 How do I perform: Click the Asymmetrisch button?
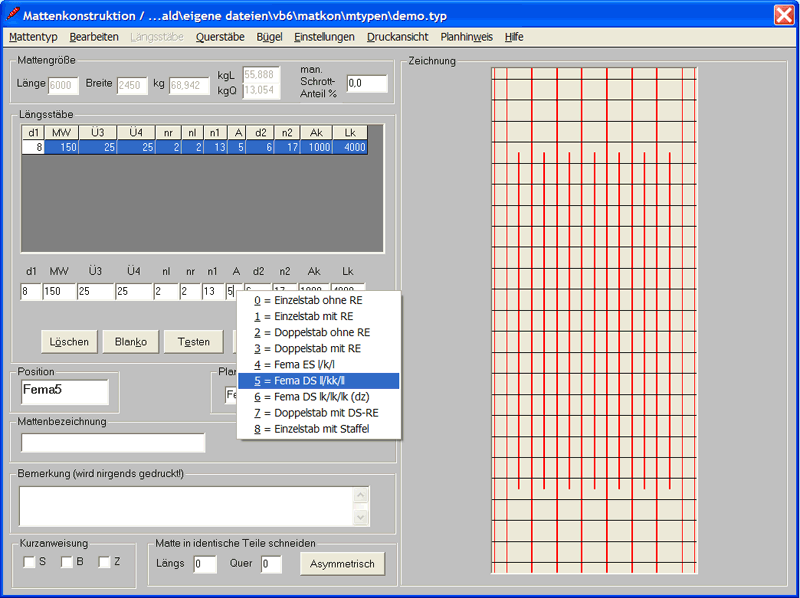click(342, 564)
